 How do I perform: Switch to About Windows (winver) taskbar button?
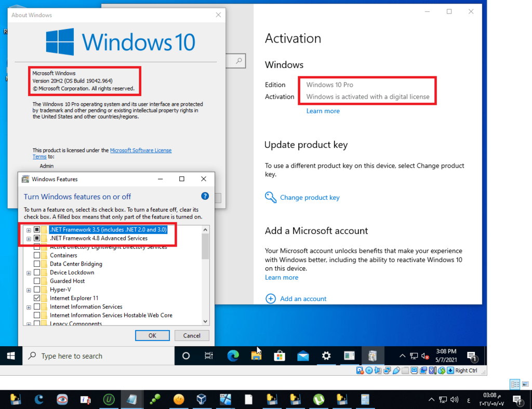(349, 356)
